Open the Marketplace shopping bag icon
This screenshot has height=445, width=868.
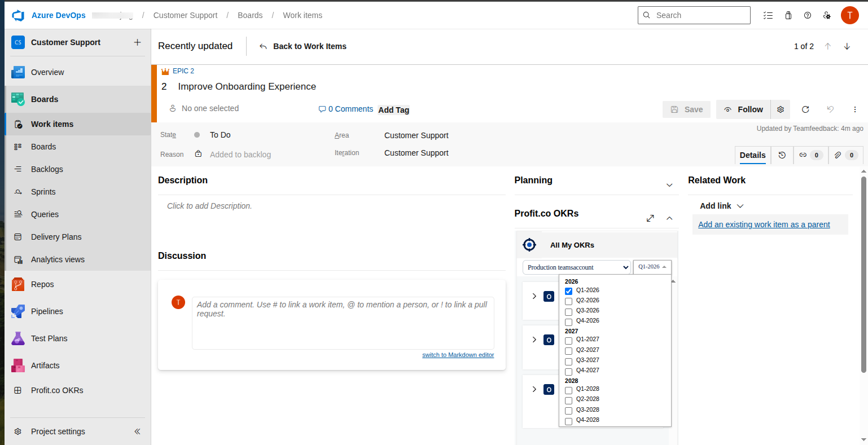click(788, 15)
